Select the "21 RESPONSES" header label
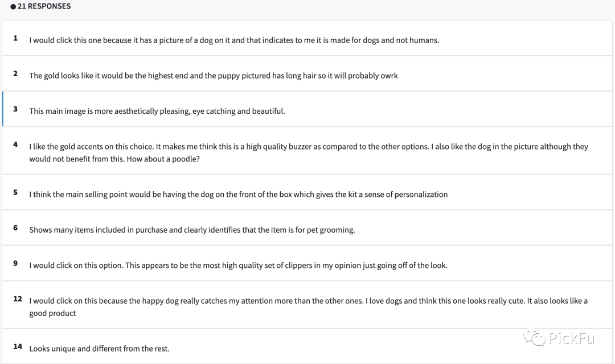This screenshot has height=364, width=615. (x=44, y=6)
